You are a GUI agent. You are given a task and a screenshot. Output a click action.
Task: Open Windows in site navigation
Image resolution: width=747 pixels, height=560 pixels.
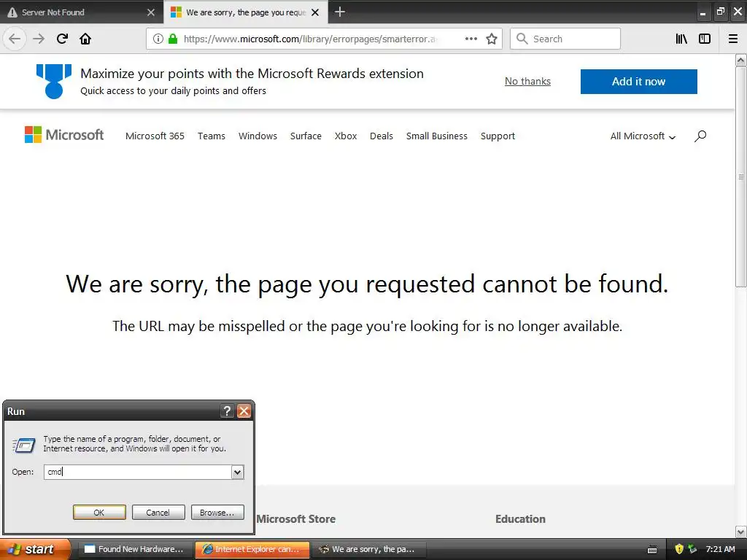tap(258, 136)
